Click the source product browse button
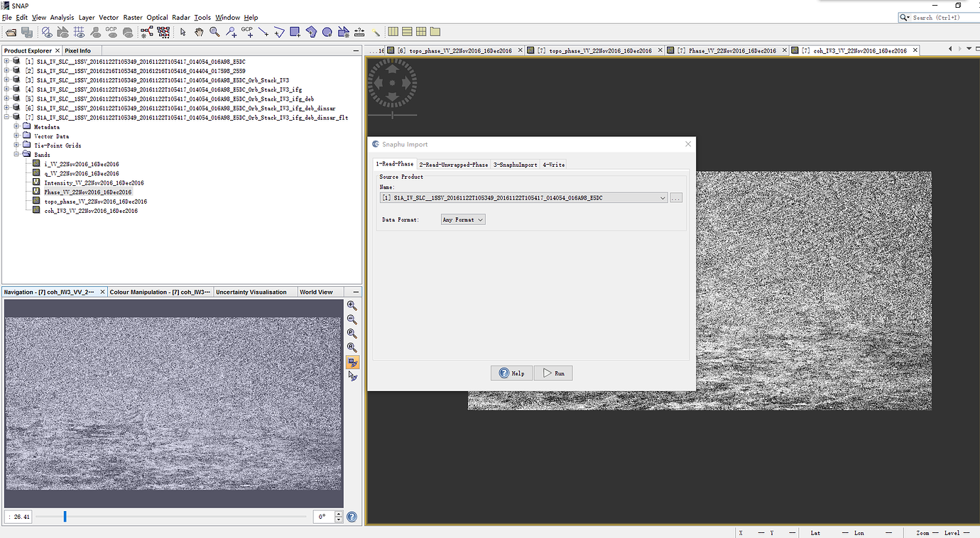Image resolution: width=980 pixels, height=538 pixels. (x=676, y=198)
